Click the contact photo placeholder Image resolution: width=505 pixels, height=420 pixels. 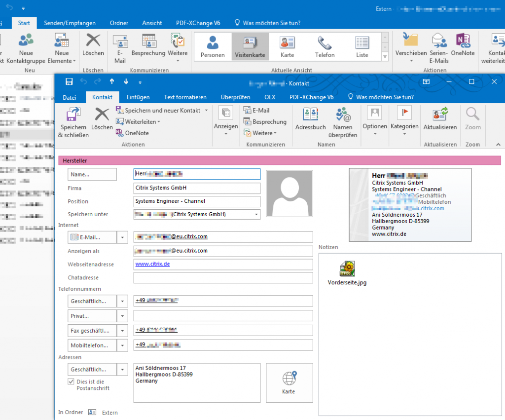pos(289,193)
